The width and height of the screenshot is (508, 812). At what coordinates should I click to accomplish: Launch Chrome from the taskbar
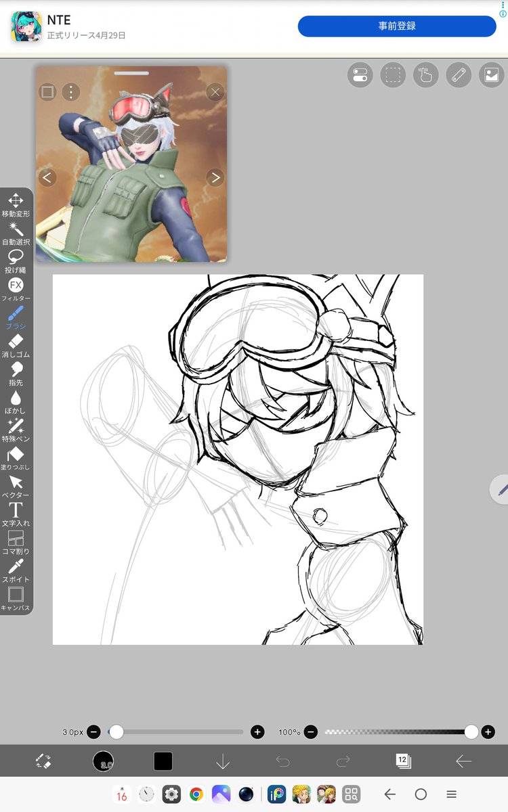196,794
